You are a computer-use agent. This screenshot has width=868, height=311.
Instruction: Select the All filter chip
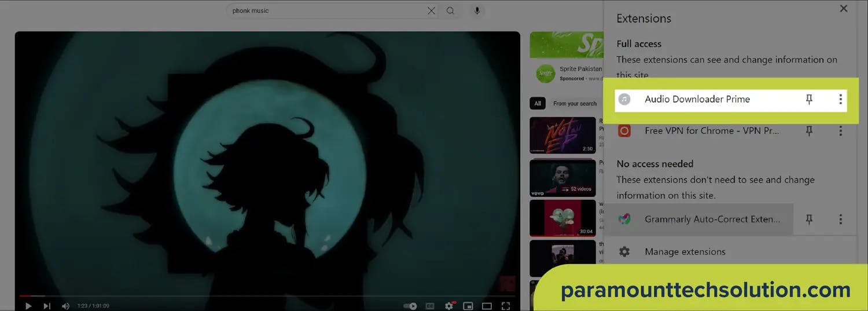coord(538,104)
